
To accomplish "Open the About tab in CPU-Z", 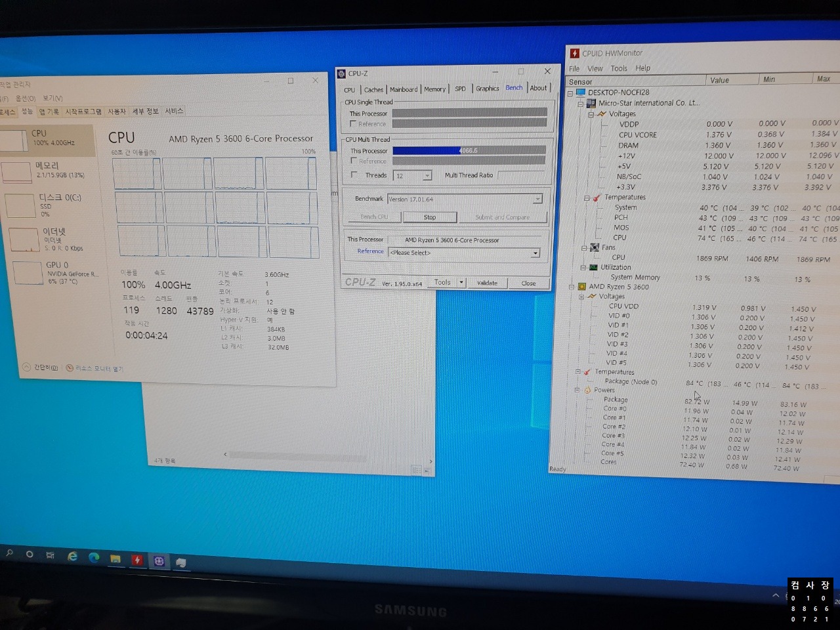I will click(538, 88).
